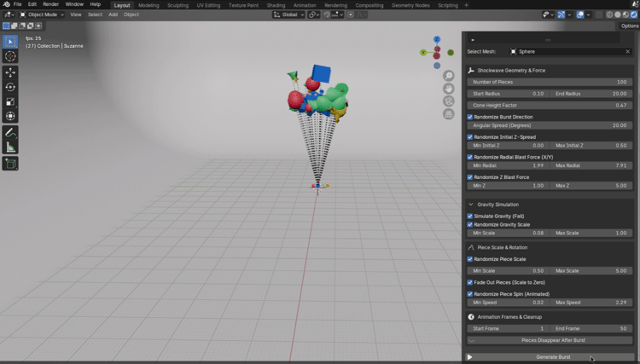This screenshot has width=640, height=364.
Task: Open the Geometry Nodes workspace tab
Action: pos(410,5)
